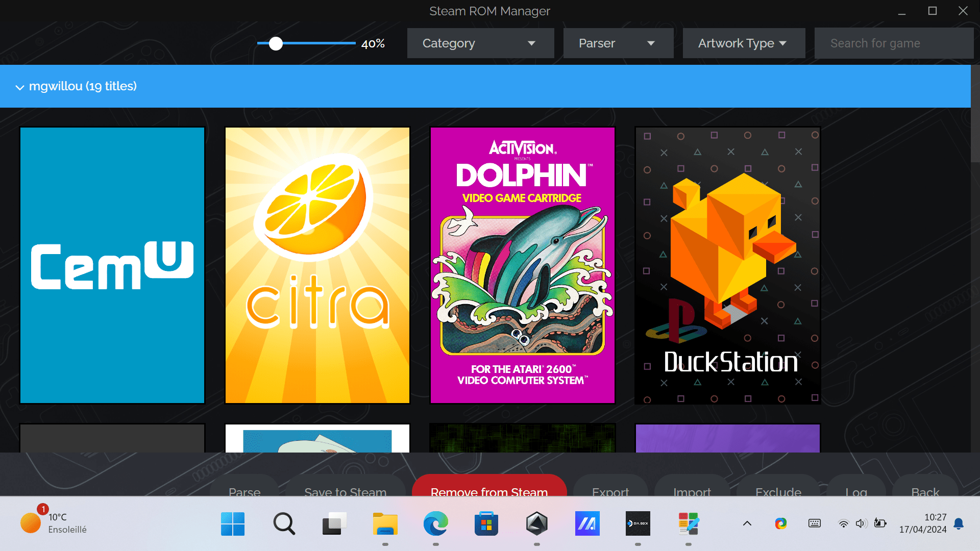Click the 40% zoom value label
The height and width of the screenshot is (551, 980).
coord(373,44)
